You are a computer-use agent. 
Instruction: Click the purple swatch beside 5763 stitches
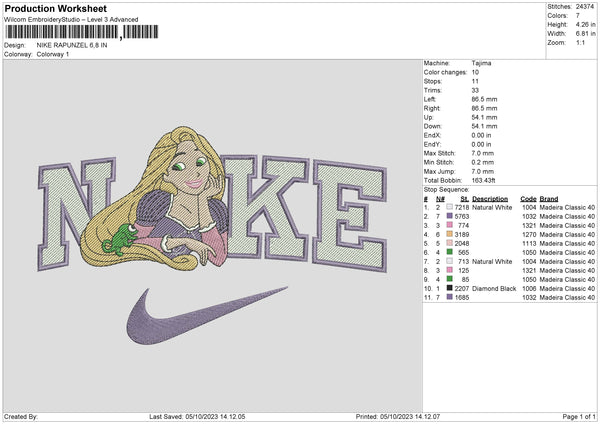click(x=449, y=216)
